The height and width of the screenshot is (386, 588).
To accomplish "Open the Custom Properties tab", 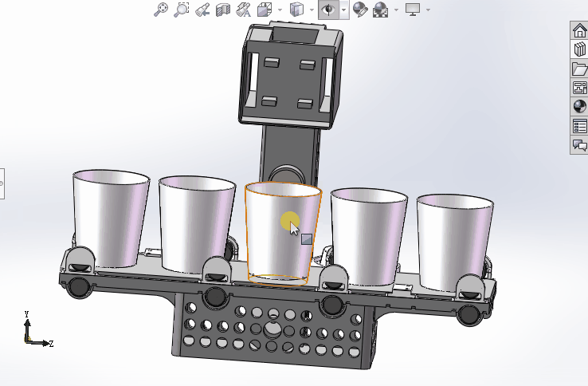I will pyautogui.click(x=579, y=126).
